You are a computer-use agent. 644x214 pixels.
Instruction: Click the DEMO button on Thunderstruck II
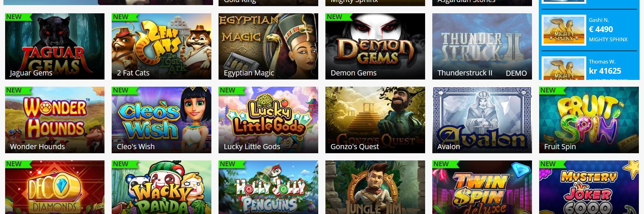tap(516, 73)
